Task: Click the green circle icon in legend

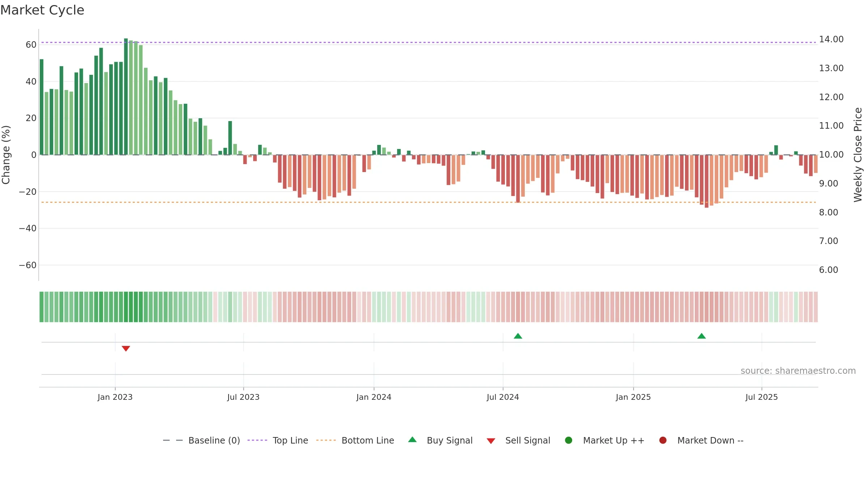Action: click(569, 440)
